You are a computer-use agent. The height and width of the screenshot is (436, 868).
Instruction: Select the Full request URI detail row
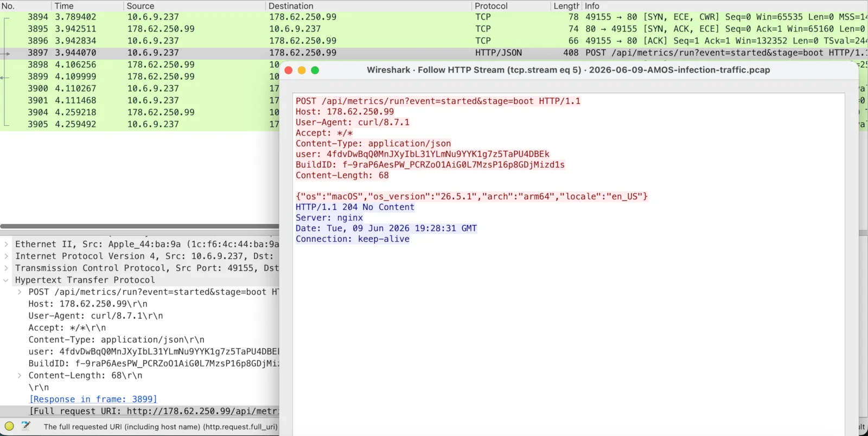pos(139,411)
